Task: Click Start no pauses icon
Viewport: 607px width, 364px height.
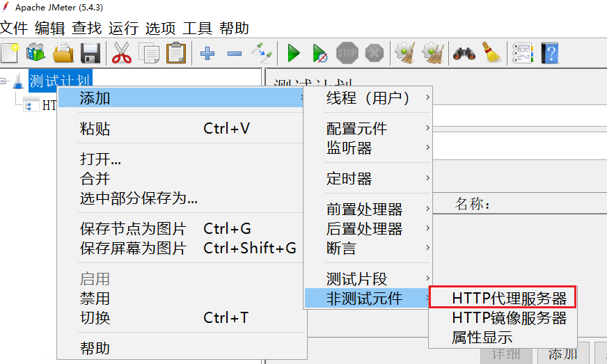Action: point(320,53)
